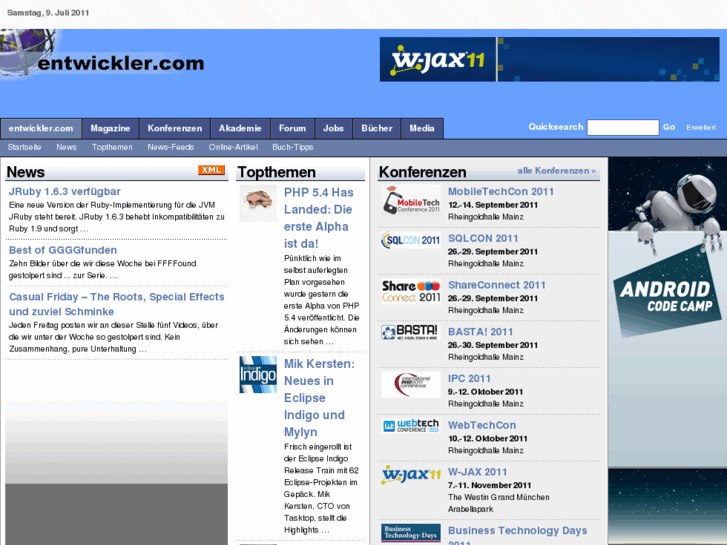This screenshot has height=545, width=727.
Task: Open the Android Code Camp advertisement
Action: click(668, 351)
